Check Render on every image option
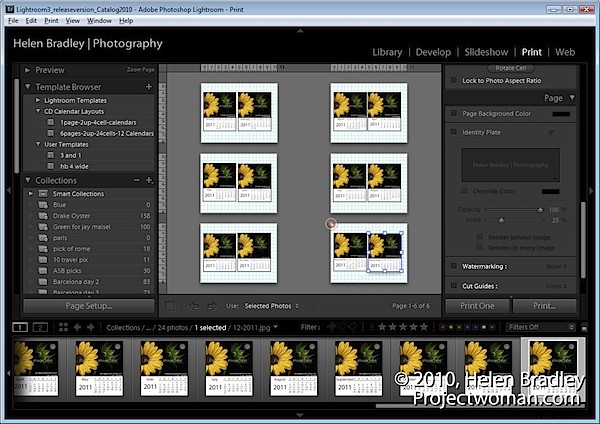The width and height of the screenshot is (600, 424). click(x=479, y=248)
